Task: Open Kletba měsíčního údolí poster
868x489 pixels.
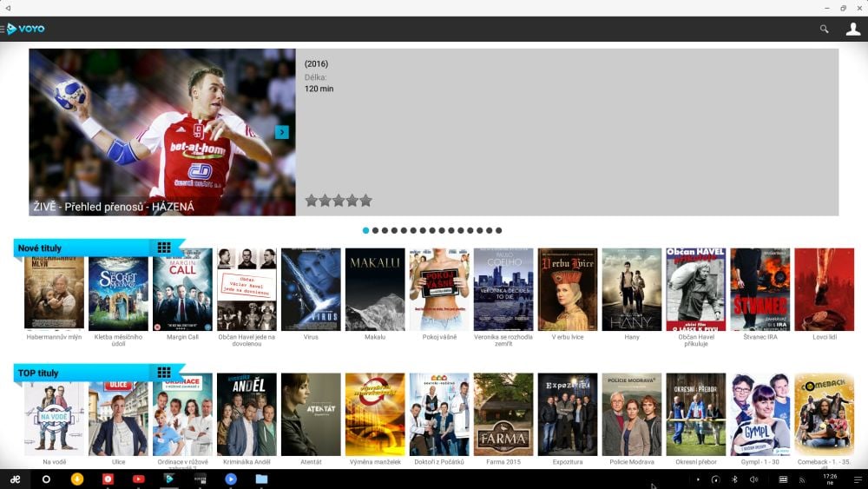Action: (x=118, y=289)
